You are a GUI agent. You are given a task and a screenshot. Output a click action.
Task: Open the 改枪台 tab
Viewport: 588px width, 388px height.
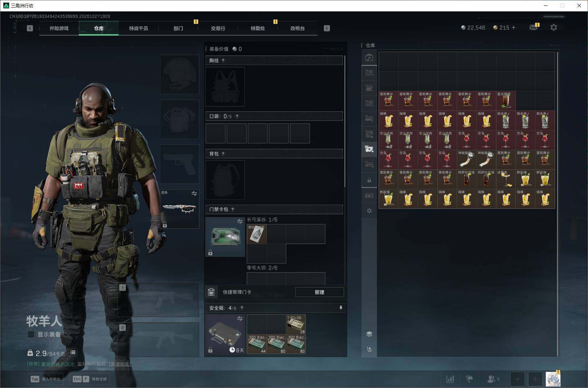[297, 28]
